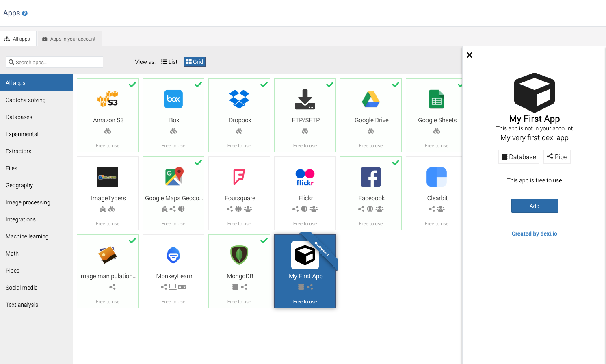
Task: Close the app detail side panel
Action: 470,55
